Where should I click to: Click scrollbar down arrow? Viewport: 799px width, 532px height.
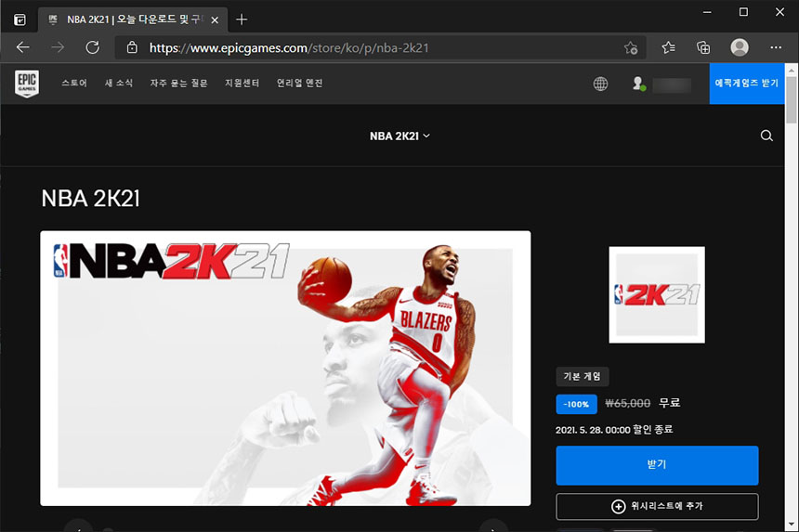791,525
